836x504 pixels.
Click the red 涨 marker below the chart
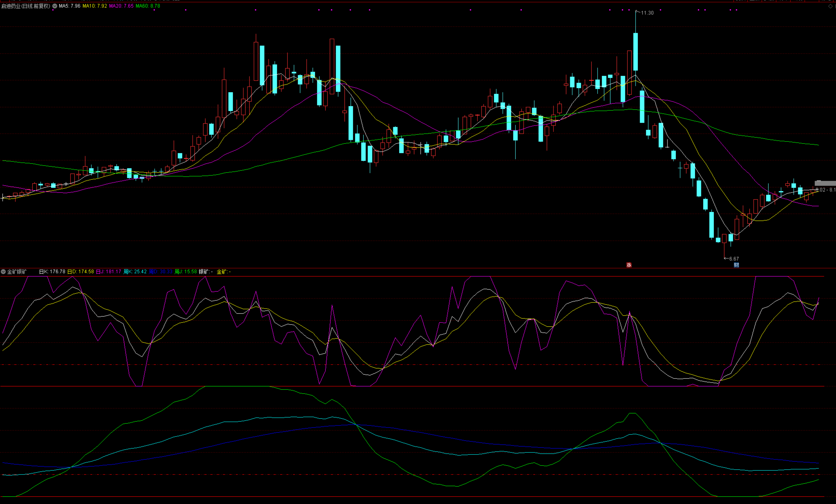click(x=629, y=265)
